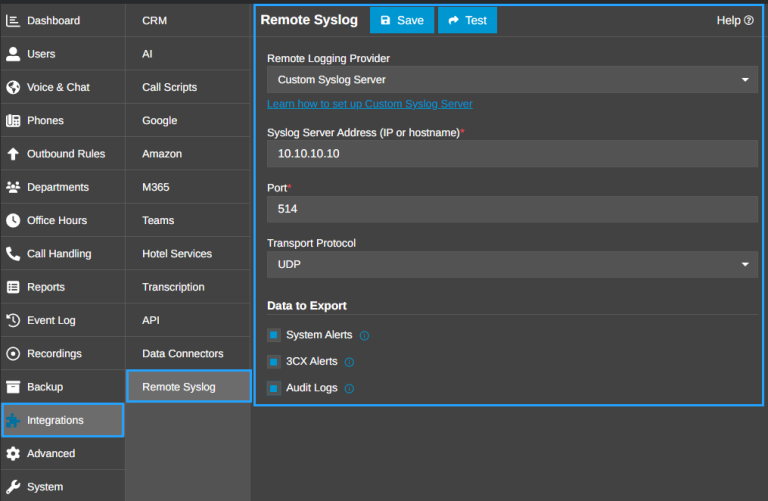Select Call Scripts in the submenu
Viewport: 768px width, 501px height.
pyautogui.click(x=188, y=87)
